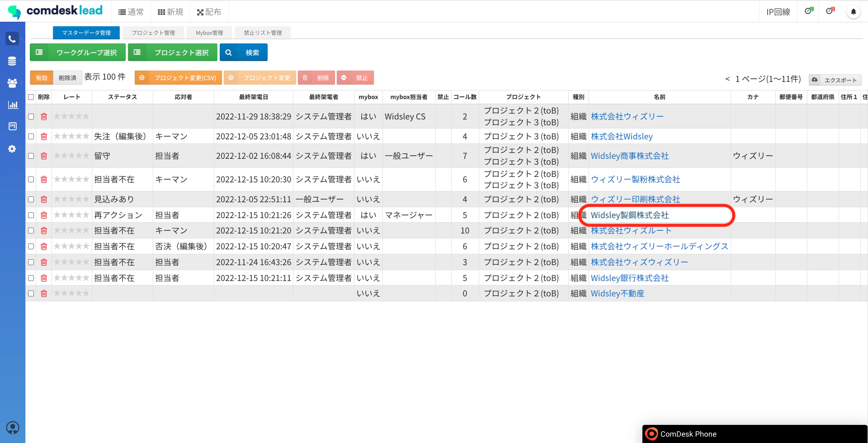Click trash icon for ウィズリー製粉株式会社 row

point(44,180)
